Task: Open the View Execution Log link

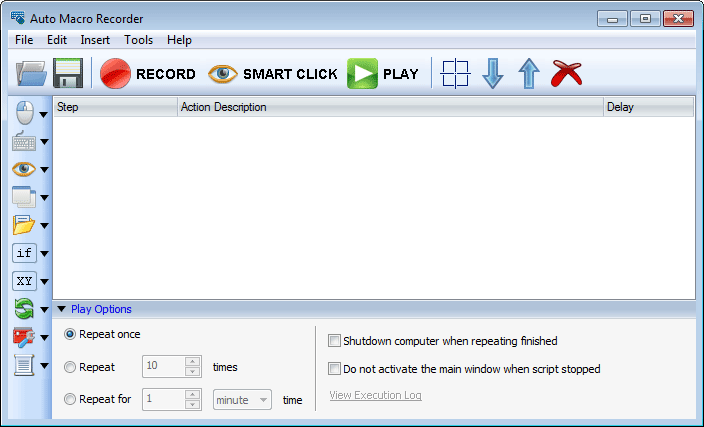Action: 375,395
